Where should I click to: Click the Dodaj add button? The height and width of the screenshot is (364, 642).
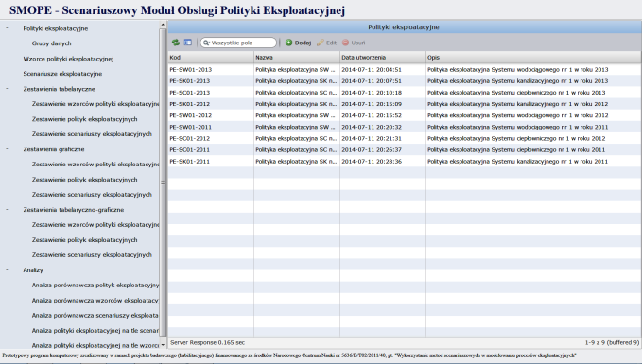299,43
